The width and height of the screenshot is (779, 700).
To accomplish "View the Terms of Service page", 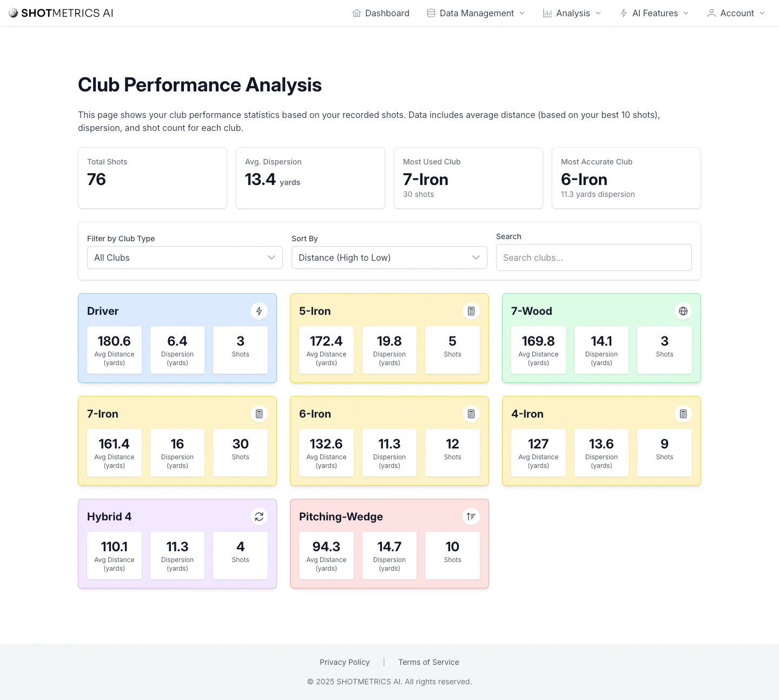I will (x=428, y=662).
